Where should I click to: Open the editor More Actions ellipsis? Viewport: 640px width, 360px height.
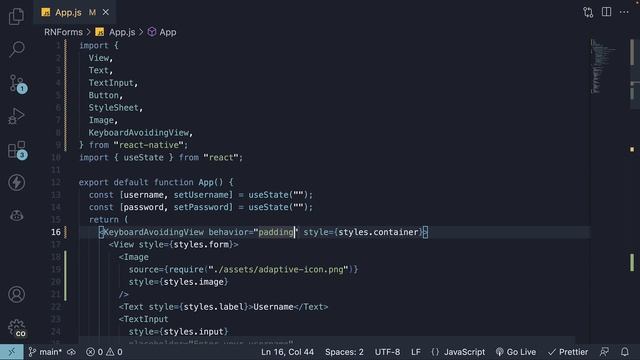coord(624,12)
